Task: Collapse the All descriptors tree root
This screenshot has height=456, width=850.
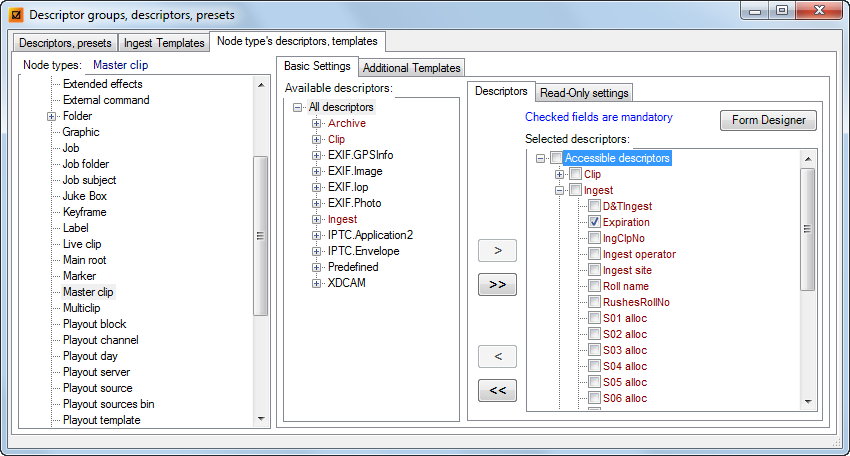Action: pos(297,107)
